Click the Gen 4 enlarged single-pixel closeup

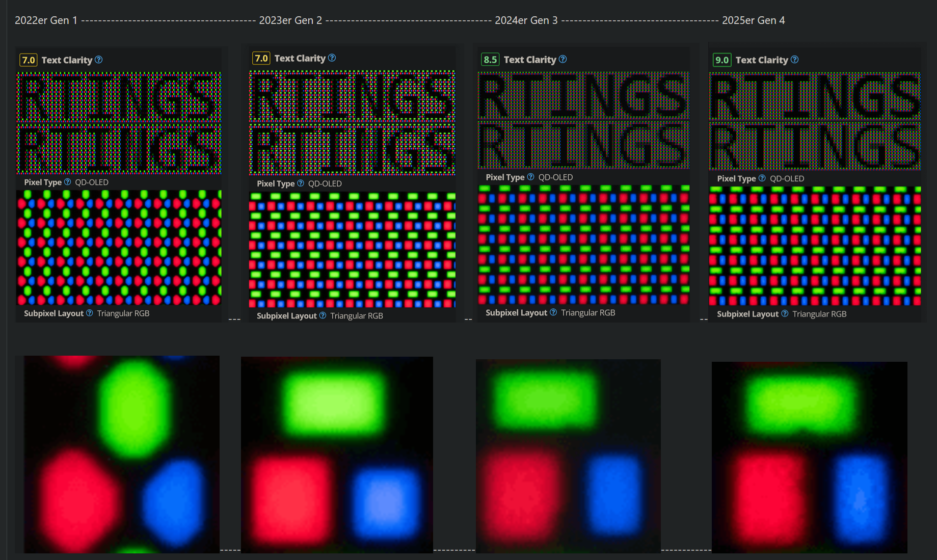809,458
